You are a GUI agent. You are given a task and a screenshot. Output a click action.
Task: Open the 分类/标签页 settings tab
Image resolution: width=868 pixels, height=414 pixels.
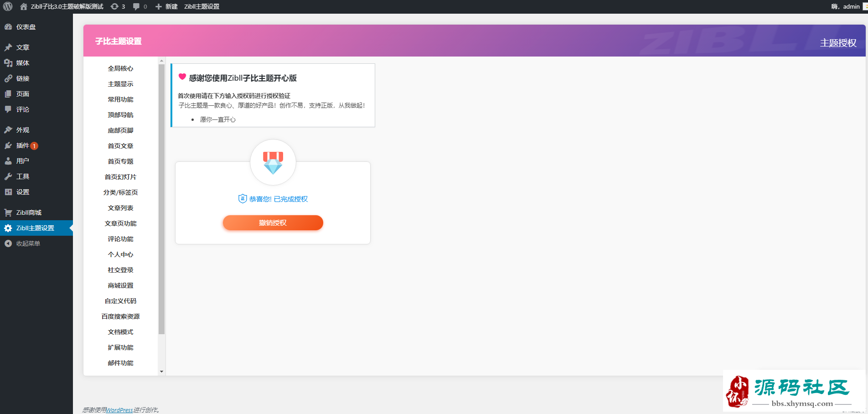tap(120, 192)
